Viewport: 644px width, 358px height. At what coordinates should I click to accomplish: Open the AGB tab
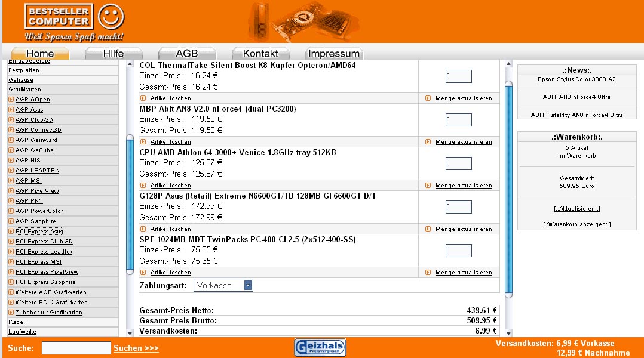(x=187, y=53)
